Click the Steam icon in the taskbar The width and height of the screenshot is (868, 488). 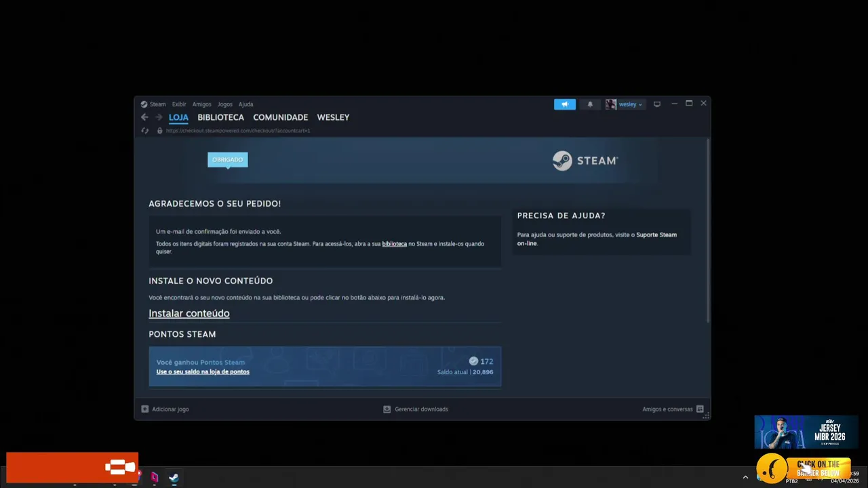174,477
